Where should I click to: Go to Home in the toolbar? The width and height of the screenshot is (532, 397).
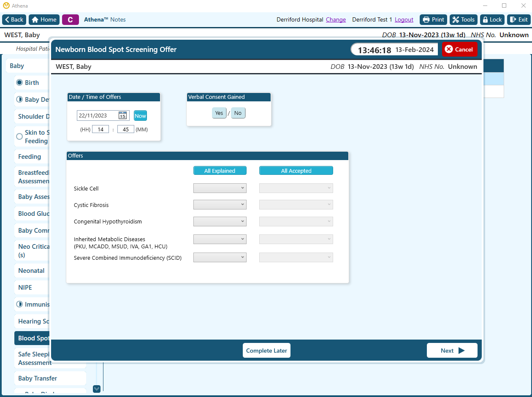point(44,19)
